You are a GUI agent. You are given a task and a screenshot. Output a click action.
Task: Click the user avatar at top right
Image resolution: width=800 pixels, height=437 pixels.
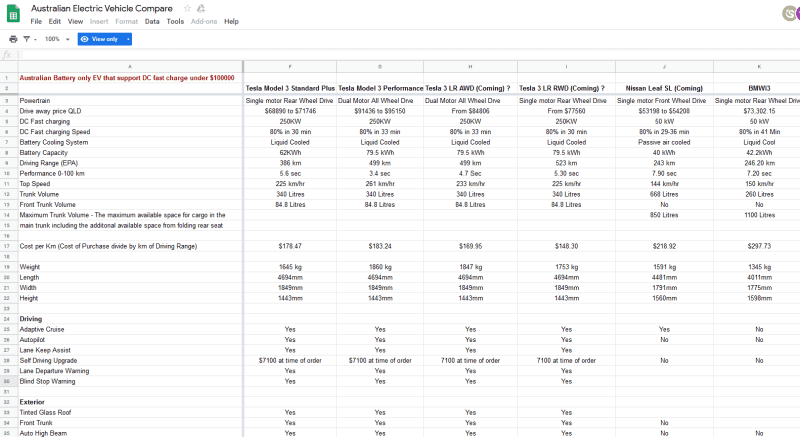pos(792,13)
